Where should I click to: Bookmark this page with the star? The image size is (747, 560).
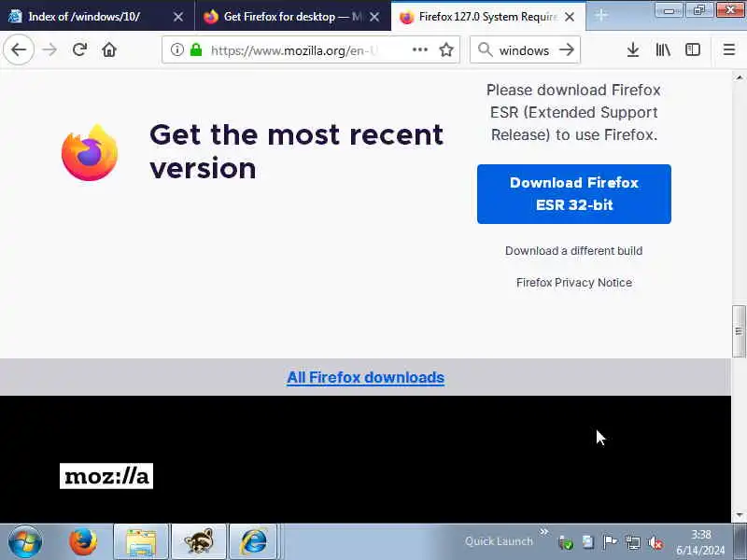point(446,49)
